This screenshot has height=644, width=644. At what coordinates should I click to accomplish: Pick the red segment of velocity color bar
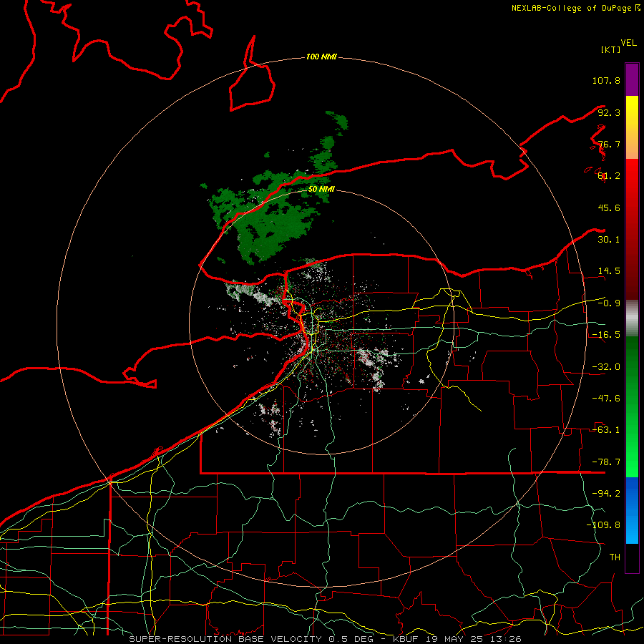[x=632, y=229]
